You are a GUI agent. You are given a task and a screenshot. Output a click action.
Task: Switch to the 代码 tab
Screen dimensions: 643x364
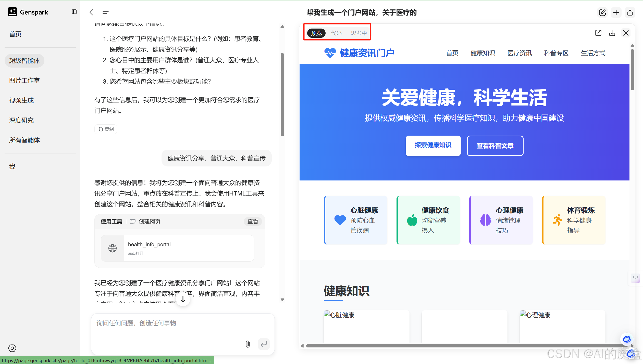(x=336, y=33)
